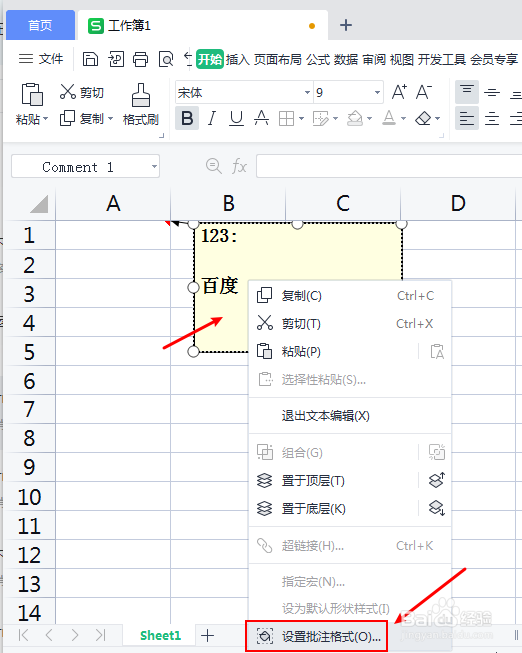This screenshot has height=653, width=522.
Task: Toggle Bold formatting
Action: point(187,118)
